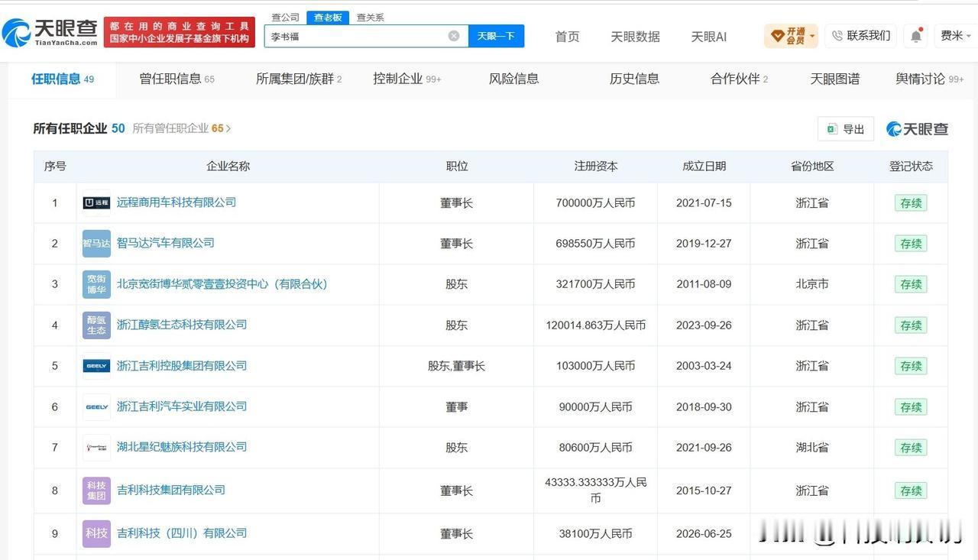Click 科技 logo icon in row 9
The width and height of the screenshot is (978, 560).
click(x=96, y=533)
